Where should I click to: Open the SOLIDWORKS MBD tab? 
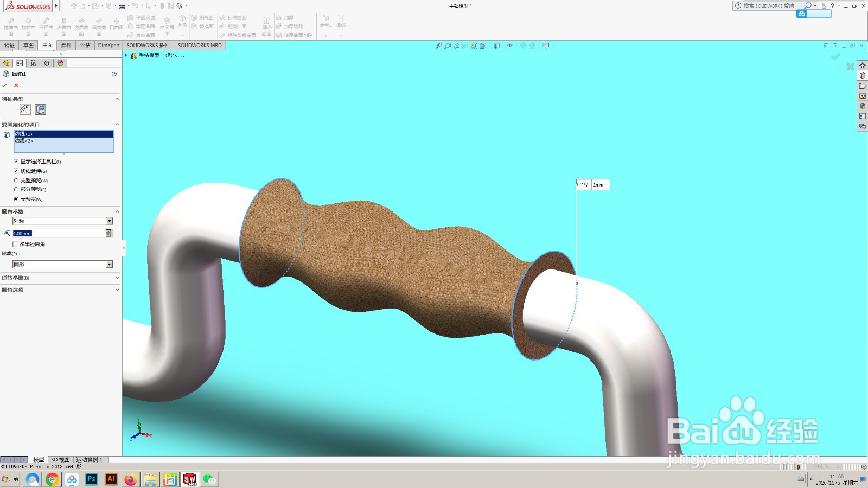[x=200, y=46]
